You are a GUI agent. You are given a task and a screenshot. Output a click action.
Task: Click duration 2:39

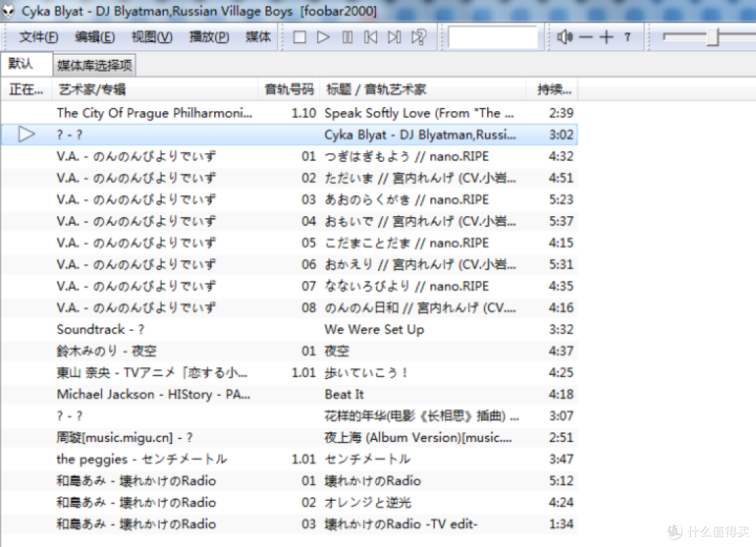point(561,113)
